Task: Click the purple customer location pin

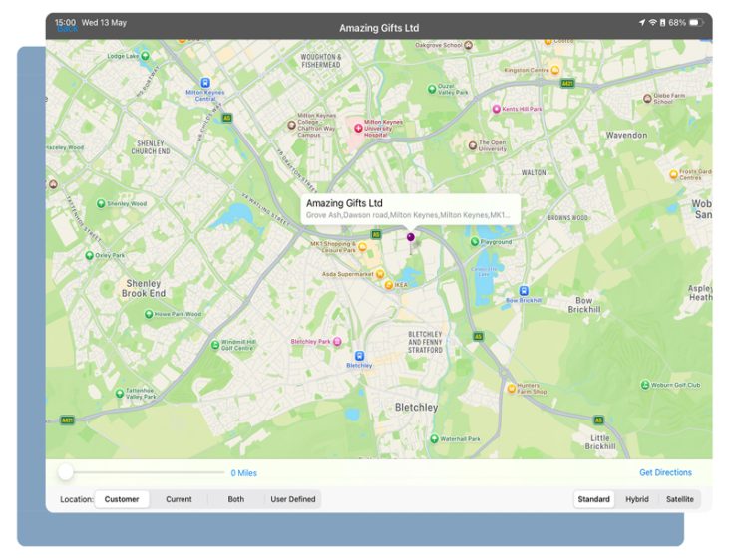Action: coord(410,237)
